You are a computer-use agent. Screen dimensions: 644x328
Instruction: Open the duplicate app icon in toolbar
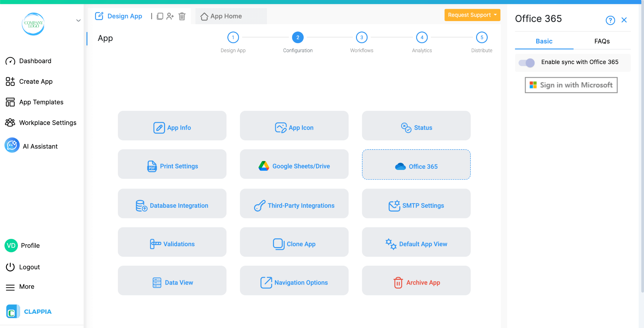(x=160, y=16)
